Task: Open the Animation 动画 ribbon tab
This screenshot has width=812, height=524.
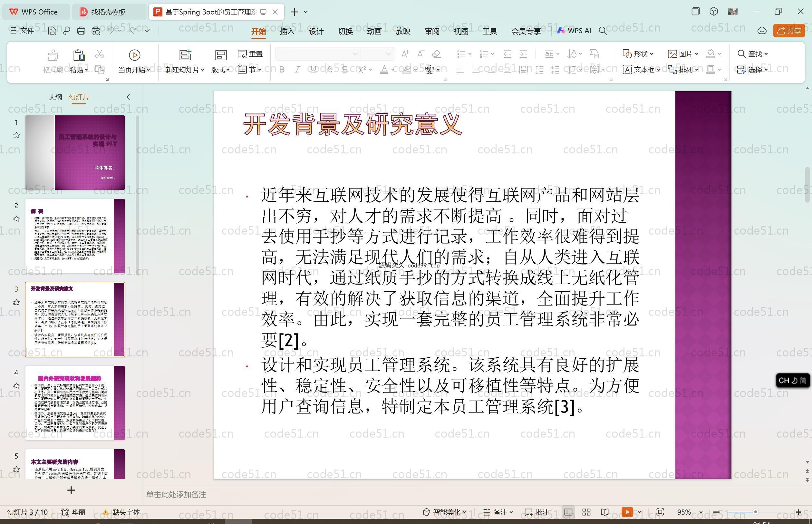Action: 374,31
